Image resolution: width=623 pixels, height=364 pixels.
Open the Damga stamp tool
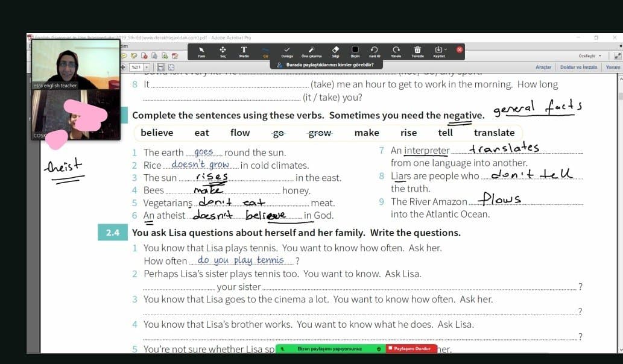287,52
